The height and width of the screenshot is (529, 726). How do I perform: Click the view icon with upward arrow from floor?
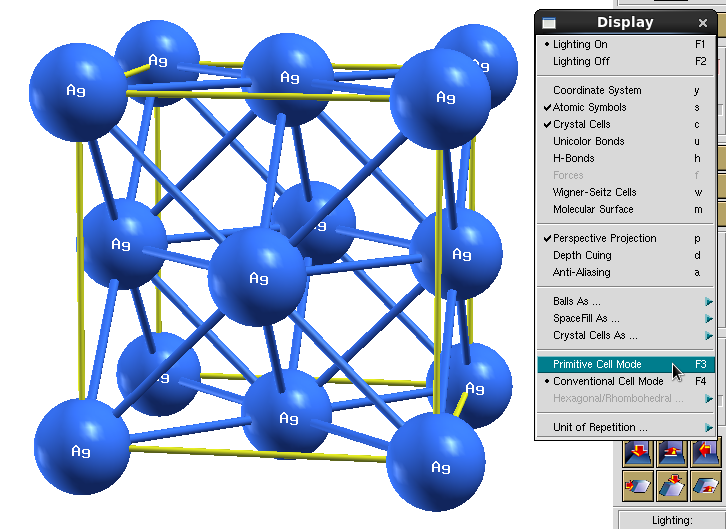tap(672, 454)
